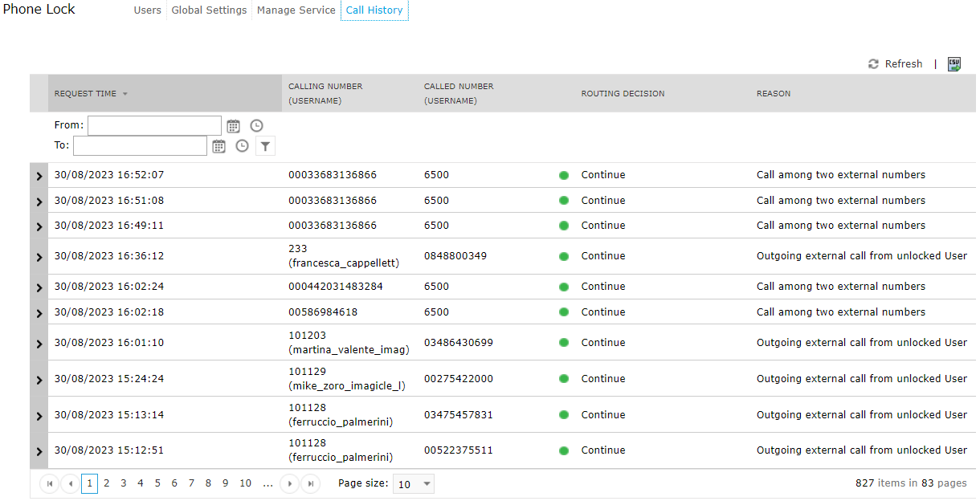Viewport: 980px width, 501px height.
Task: Open the From date calendar picker
Action: pyautogui.click(x=233, y=125)
